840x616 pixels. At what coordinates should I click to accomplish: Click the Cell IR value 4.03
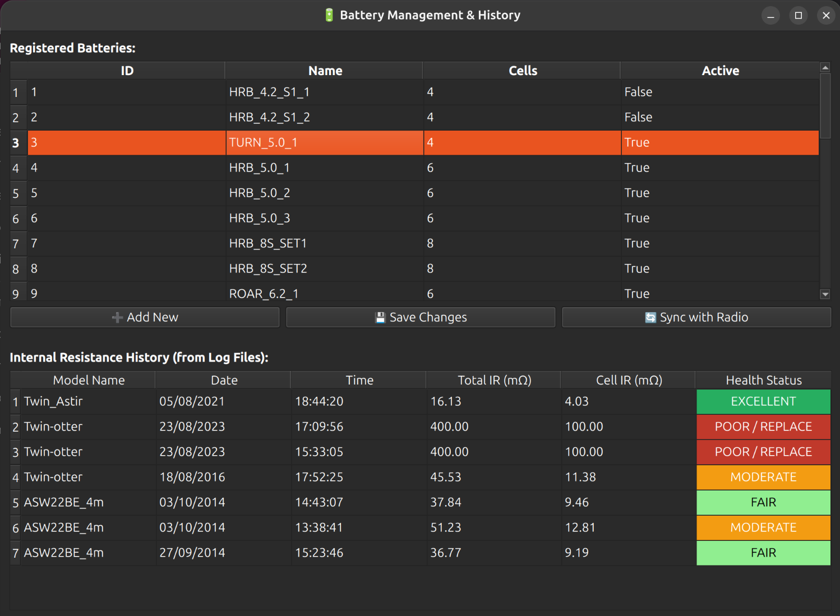[629, 401]
